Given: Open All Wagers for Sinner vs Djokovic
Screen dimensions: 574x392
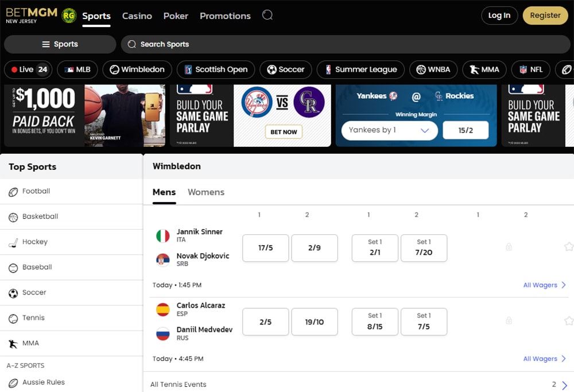Looking at the screenshot, I should click(544, 285).
